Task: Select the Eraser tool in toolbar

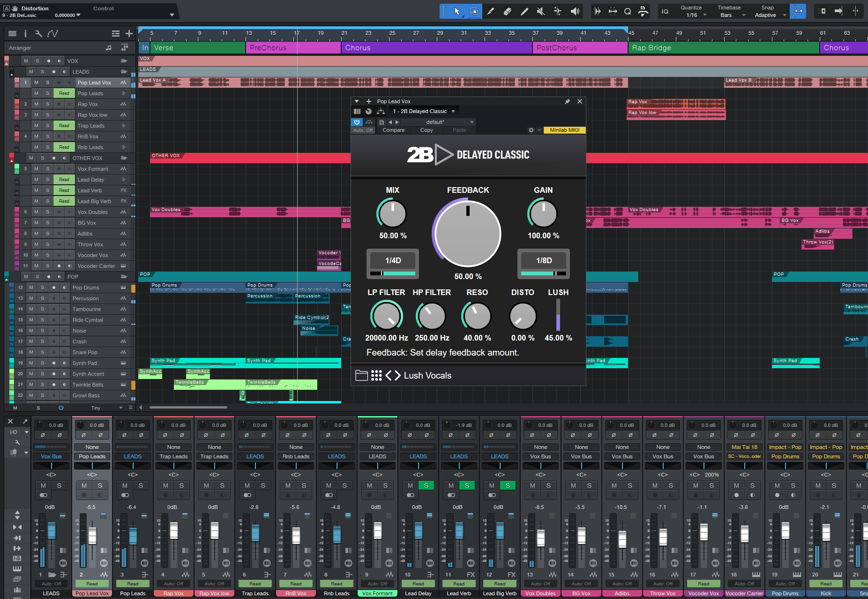Action: pyautogui.click(x=507, y=11)
